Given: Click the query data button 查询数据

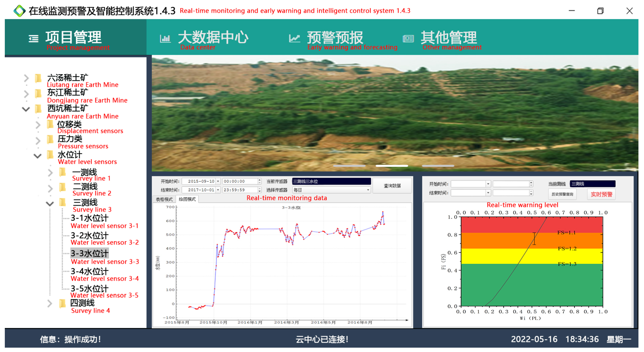Looking at the screenshot, I should point(392,186).
